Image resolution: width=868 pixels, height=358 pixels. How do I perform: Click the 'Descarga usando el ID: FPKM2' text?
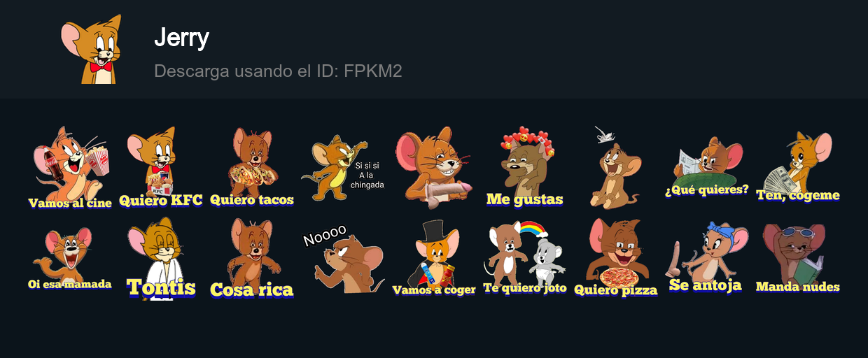point(278,71)
